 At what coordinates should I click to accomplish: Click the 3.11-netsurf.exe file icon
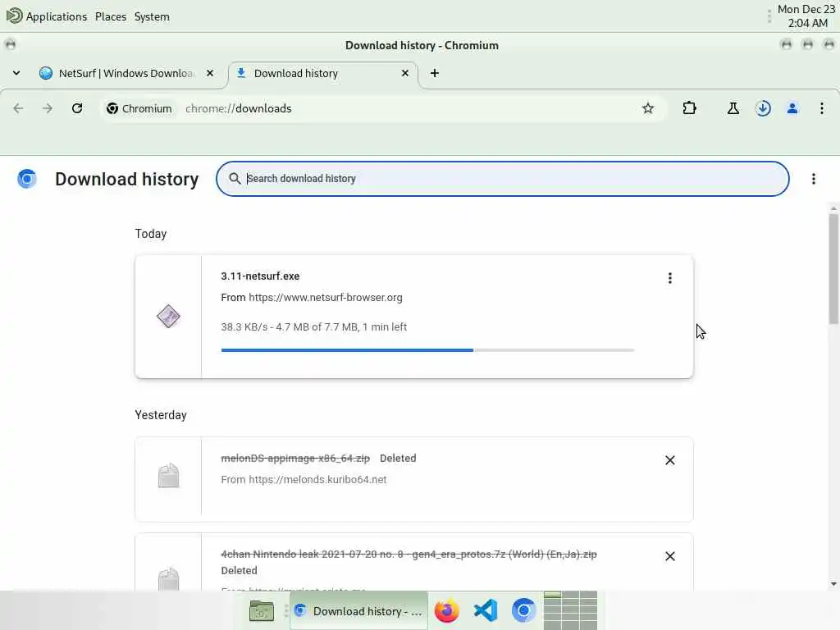pos(168,317)
